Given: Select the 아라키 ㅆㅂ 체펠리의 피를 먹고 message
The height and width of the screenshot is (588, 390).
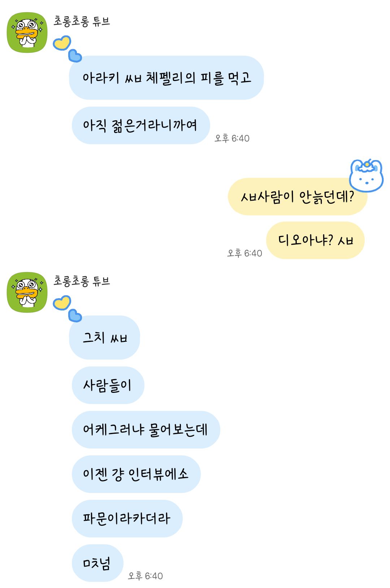Looking at the screenshot, I should [x=166, y=78].
